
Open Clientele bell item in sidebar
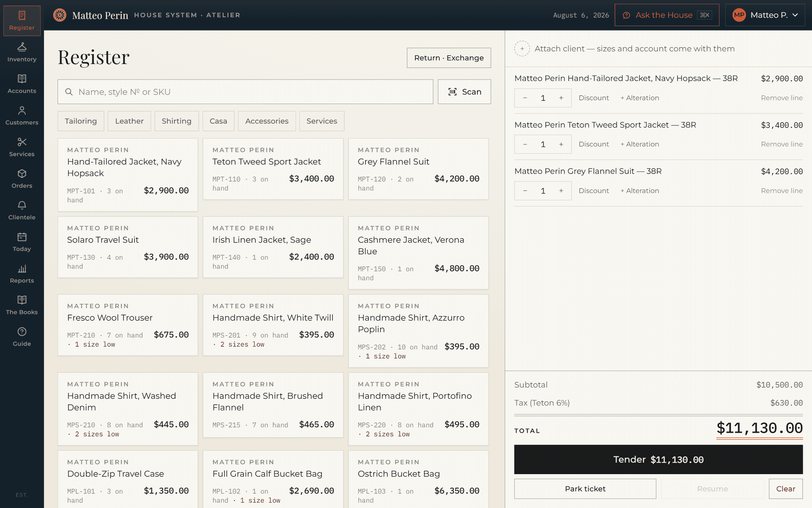tap(22, 210)
